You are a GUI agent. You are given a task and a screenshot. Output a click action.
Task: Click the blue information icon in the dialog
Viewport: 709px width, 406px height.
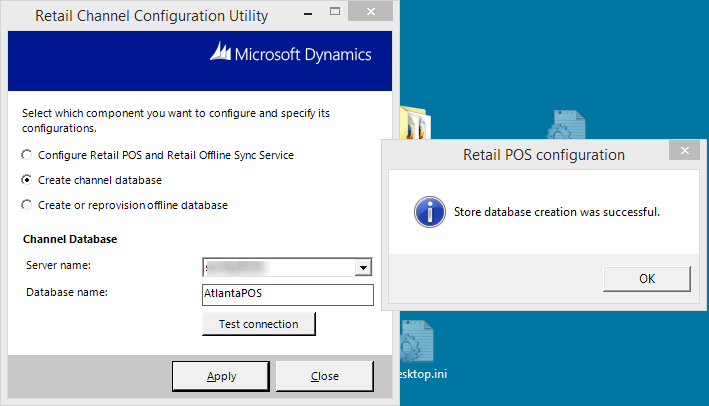pyautogui.click(x=430, y=212)
